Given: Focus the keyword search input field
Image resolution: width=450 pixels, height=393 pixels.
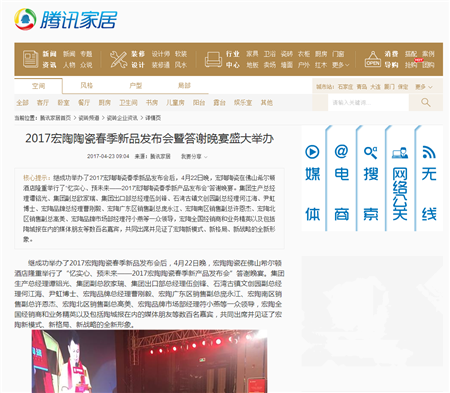Looking at the screenshot, I should click(x=368, y=102).
